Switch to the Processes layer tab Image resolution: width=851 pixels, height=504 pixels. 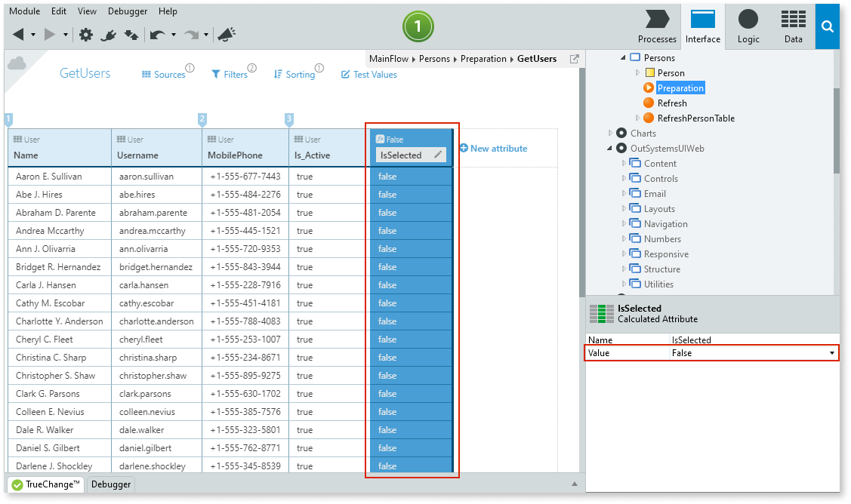(657, 27)
